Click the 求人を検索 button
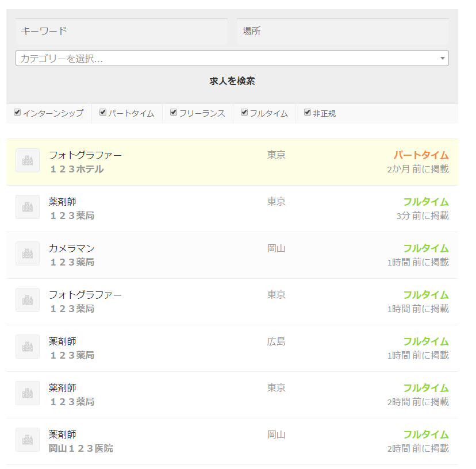This screenshot has height=469, width=476. (232, 81)
